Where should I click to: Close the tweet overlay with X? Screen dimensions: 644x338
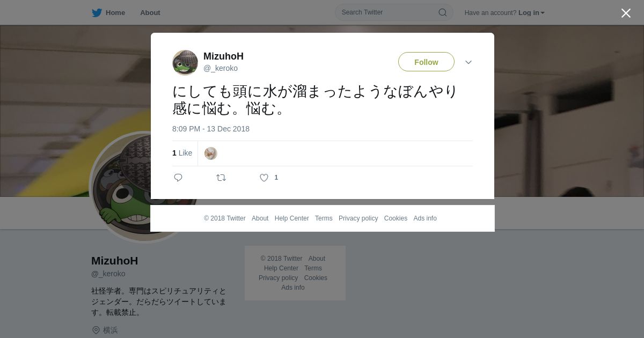[626, 13]
